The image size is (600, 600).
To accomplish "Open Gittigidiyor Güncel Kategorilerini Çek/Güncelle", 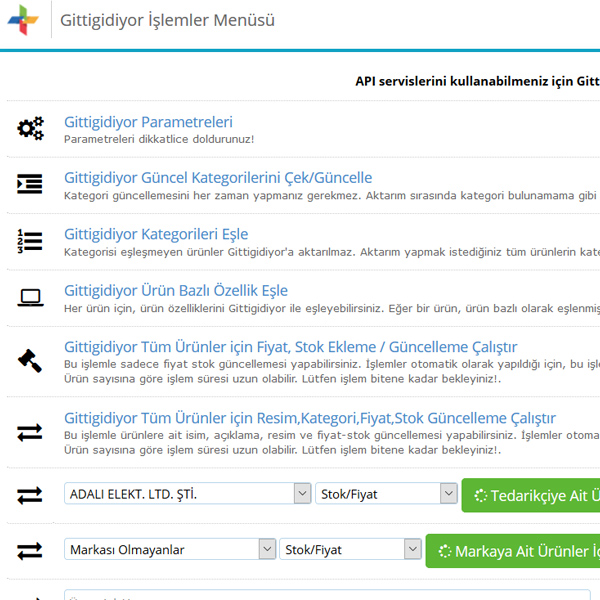I will pos(218,177).
